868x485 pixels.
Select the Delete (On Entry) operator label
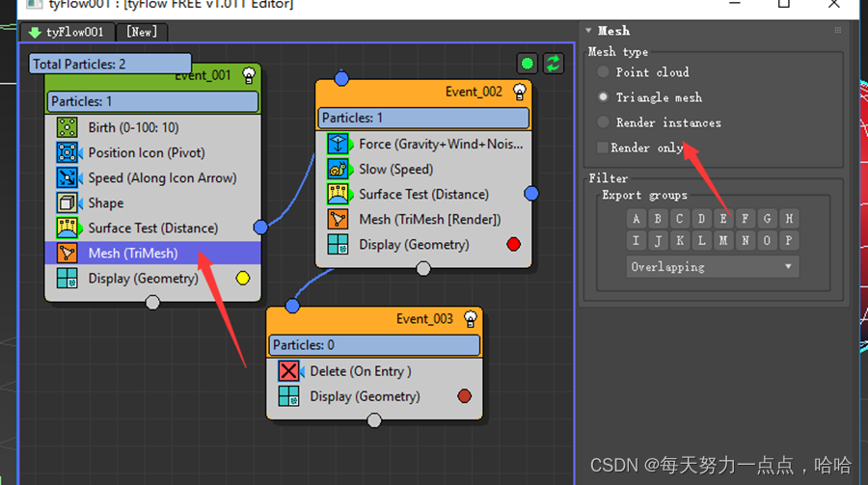[361, 371]
